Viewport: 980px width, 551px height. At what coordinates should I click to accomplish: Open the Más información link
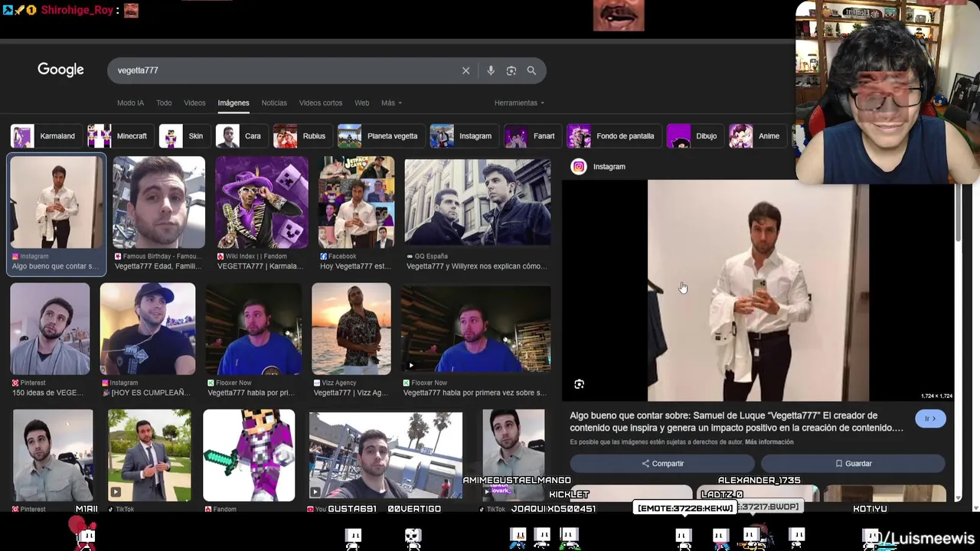tap(769, 442)
